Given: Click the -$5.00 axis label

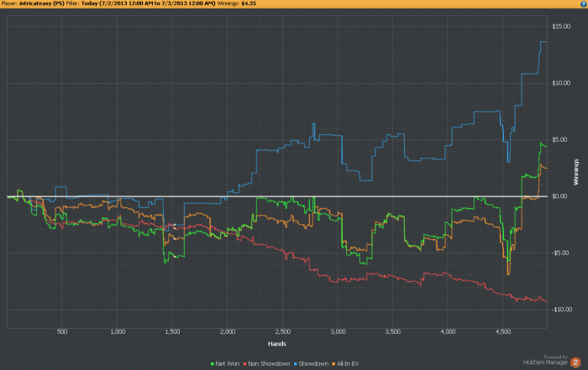Looking at the screenshot, I should 560,253.
